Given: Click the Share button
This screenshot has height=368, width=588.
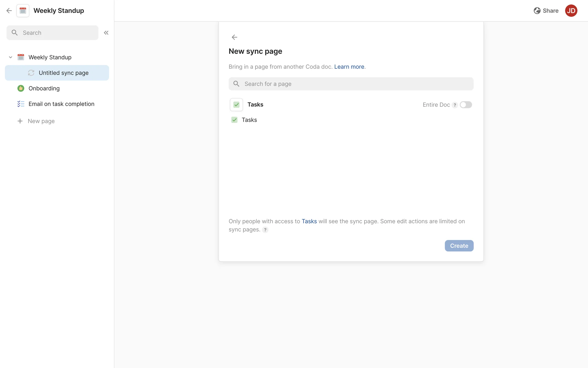Looking at the screenshot, I should (x=546, y=11).
